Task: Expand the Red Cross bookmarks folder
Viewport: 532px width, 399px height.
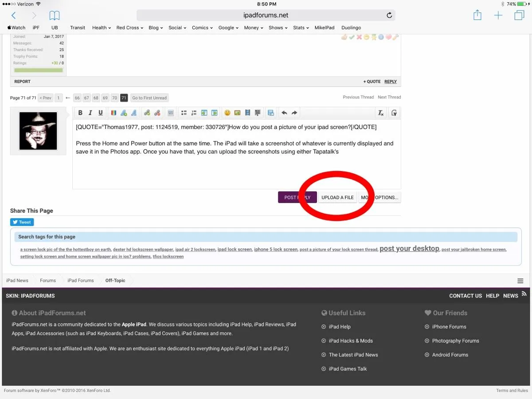Action: click(x=129, y=27)
